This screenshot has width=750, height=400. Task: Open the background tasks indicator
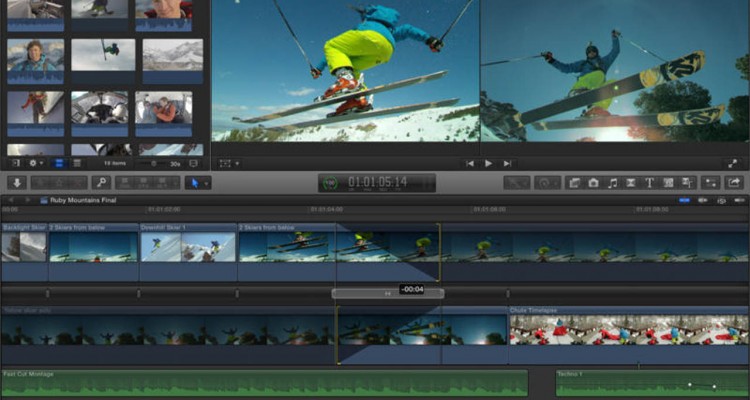pyautogui.click(x=330, y=183)
